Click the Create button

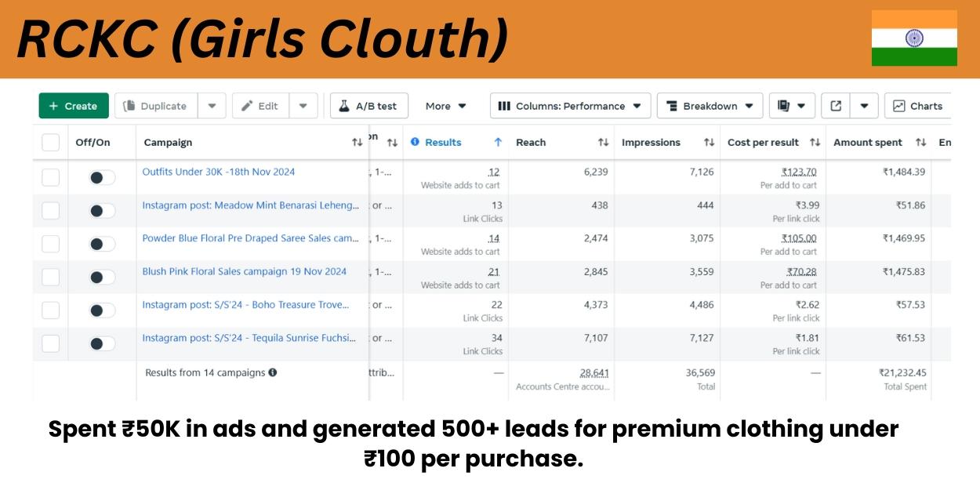pos(73,105)
